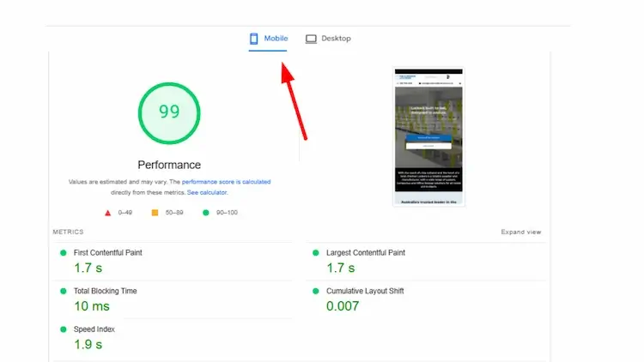Expand the Largest Contentful Paint metric
Image resolution: width=644 pixels, height=362 pixels.
365,253
